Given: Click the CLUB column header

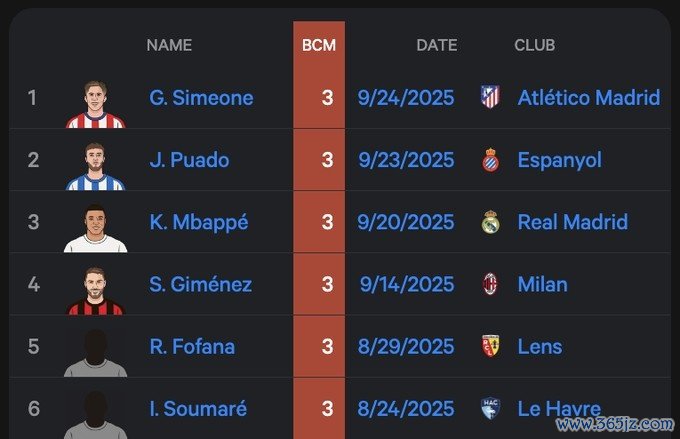Looking at the screenshot, I should point(534,45).
